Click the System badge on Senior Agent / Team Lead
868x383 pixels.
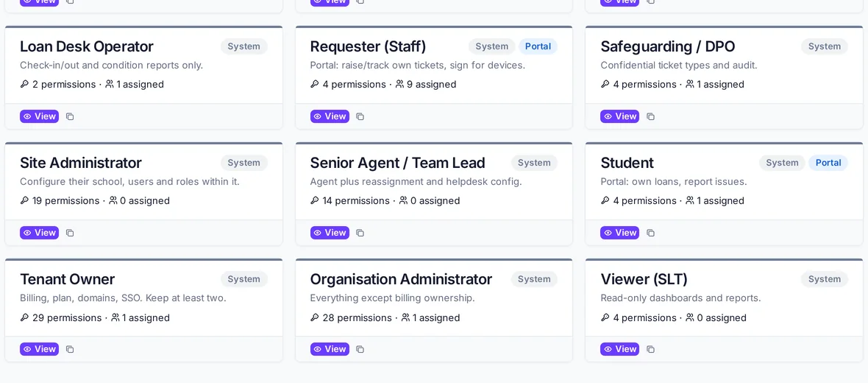point(534,163)
